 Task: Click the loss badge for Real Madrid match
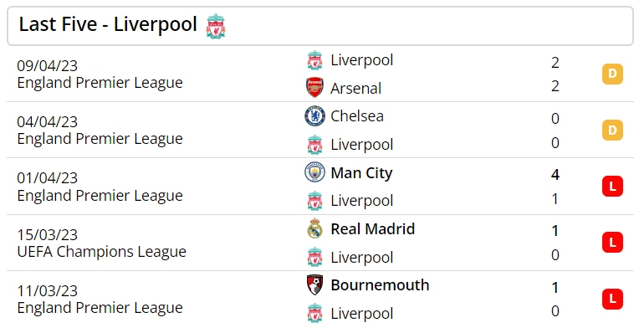click(612, 243)
